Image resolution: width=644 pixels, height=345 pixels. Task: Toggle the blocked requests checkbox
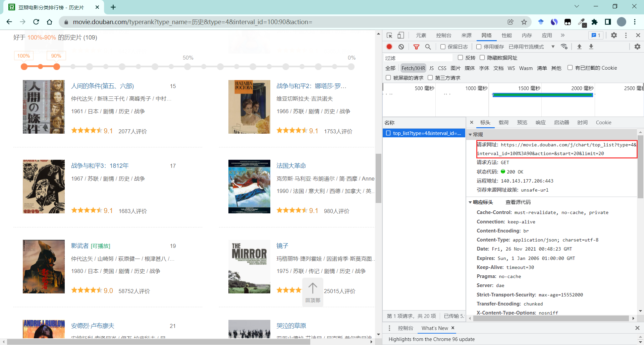(x=388, y=78)
